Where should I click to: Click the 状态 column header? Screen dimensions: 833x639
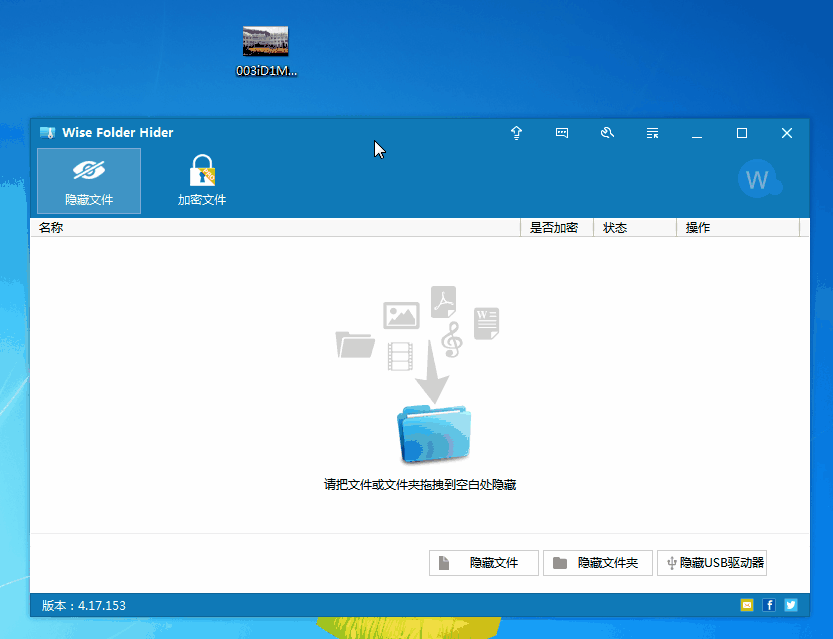[635, 227]
